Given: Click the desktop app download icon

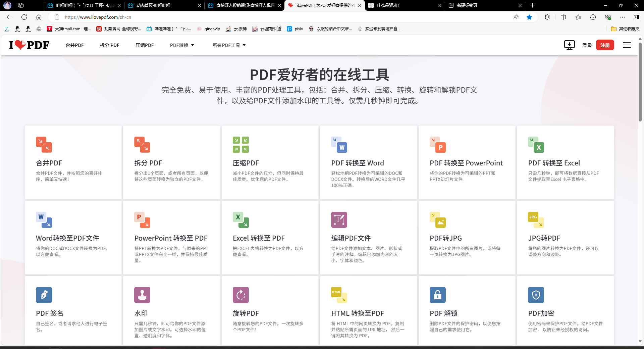Looking at the screenshot, I should 569,45.
